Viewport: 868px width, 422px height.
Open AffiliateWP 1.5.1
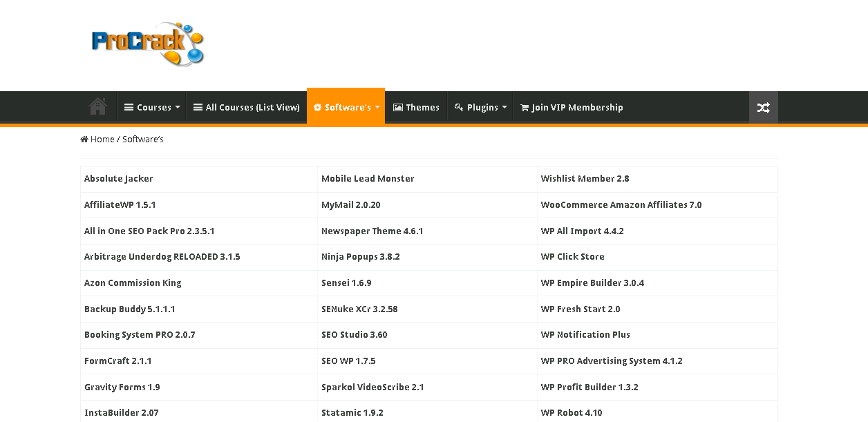(x=120, y=205)
